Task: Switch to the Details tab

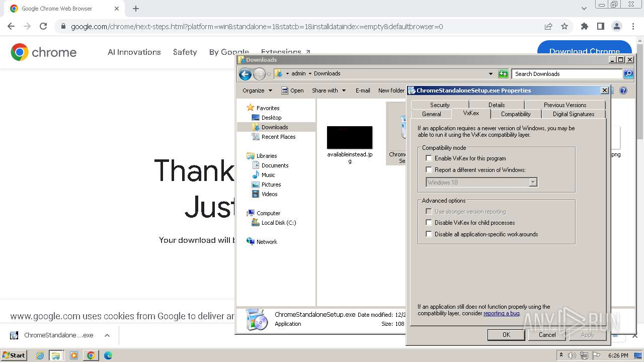Action: [x=497, y=105]
